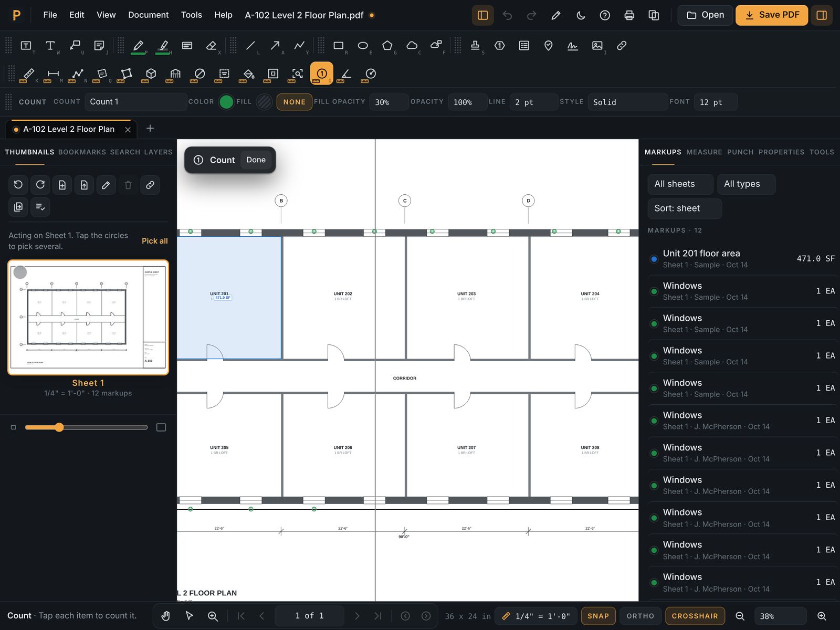Toggle the right sidebar panel
This screenshot has height=630, width=840.
coord(822,15)
